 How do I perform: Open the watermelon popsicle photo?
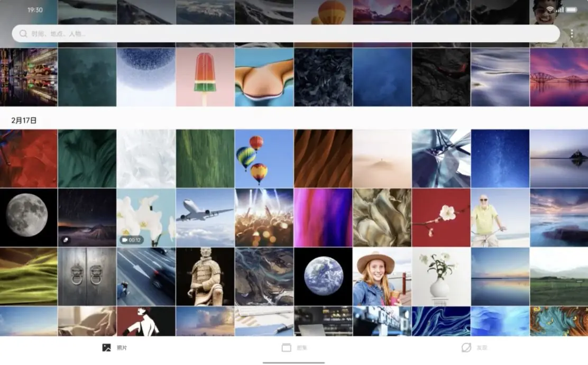205,77
